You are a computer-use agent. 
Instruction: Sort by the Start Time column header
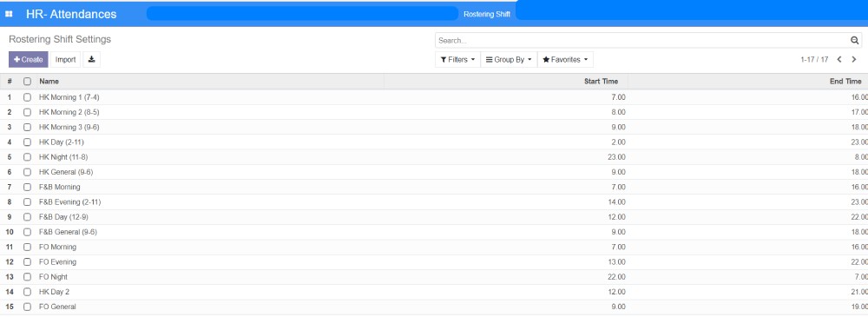tap(602, 82)
